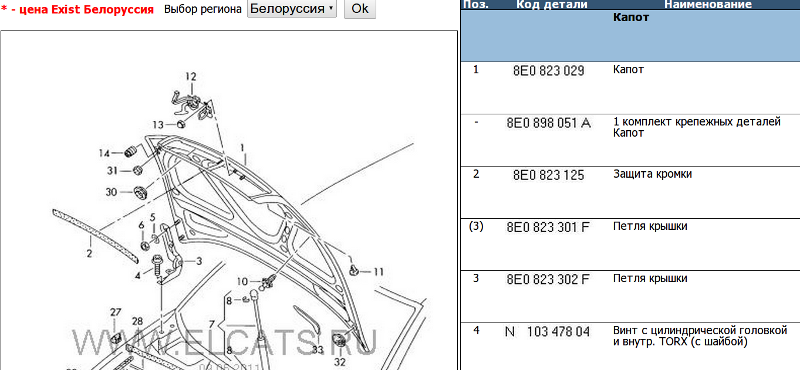The height and width of the screenshot is (370, 800).
Task: Open part code 8E0 823 301 F
Action: (548, 227)
